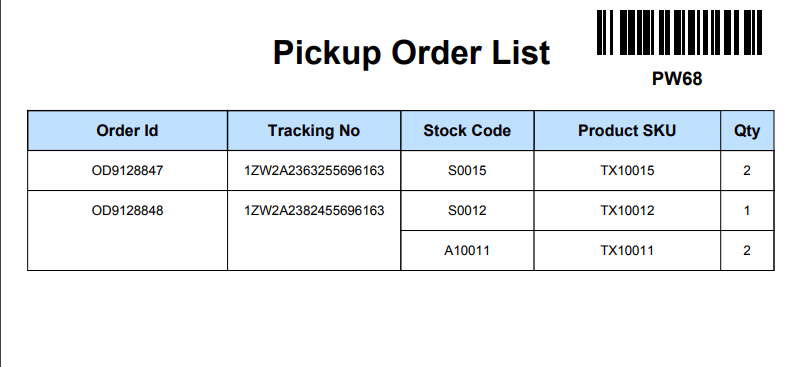This screenshot has height=367, width=790.
Task: Select the PW68 barcode label text
Action: click(677, 79)
